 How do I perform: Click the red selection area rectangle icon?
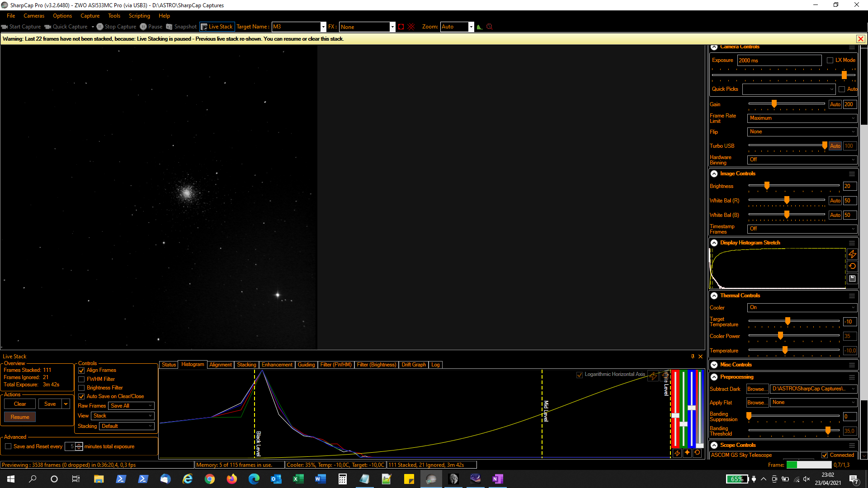pyautogui.click(x=401, y=27)
